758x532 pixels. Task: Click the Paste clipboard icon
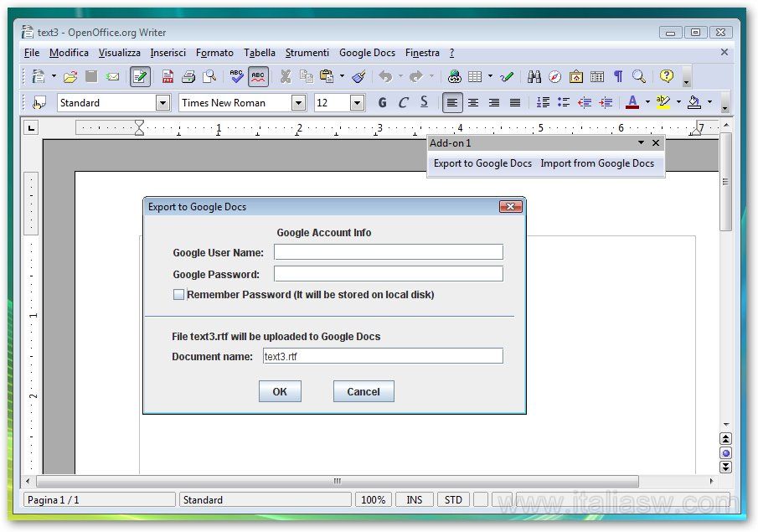(327, 76)
